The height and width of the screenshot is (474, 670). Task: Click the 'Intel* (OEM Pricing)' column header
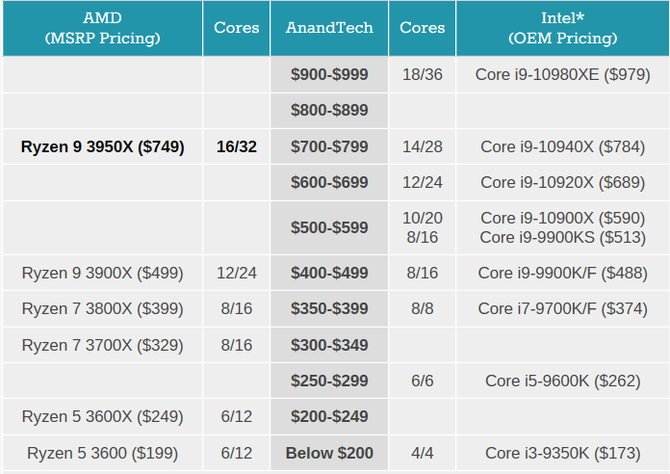(562, 28)
